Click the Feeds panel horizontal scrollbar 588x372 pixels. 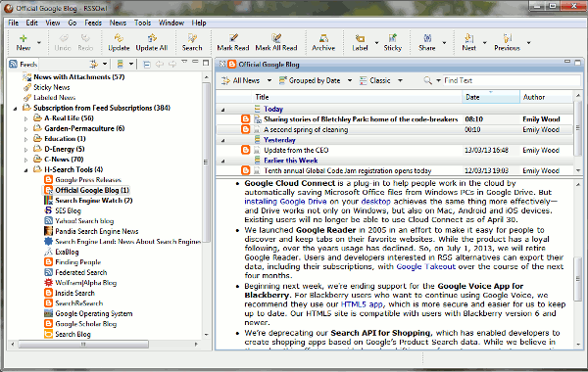tap(83, 344)
